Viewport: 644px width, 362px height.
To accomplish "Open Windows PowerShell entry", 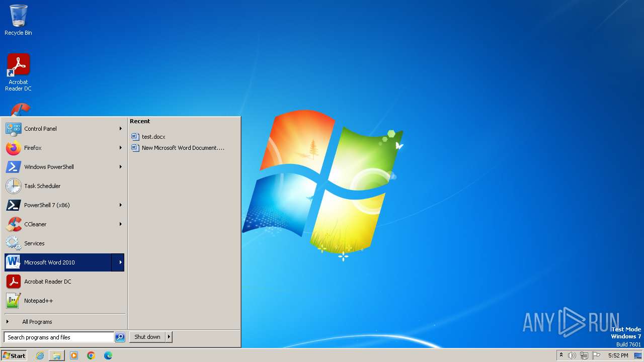I will [64, 167].
